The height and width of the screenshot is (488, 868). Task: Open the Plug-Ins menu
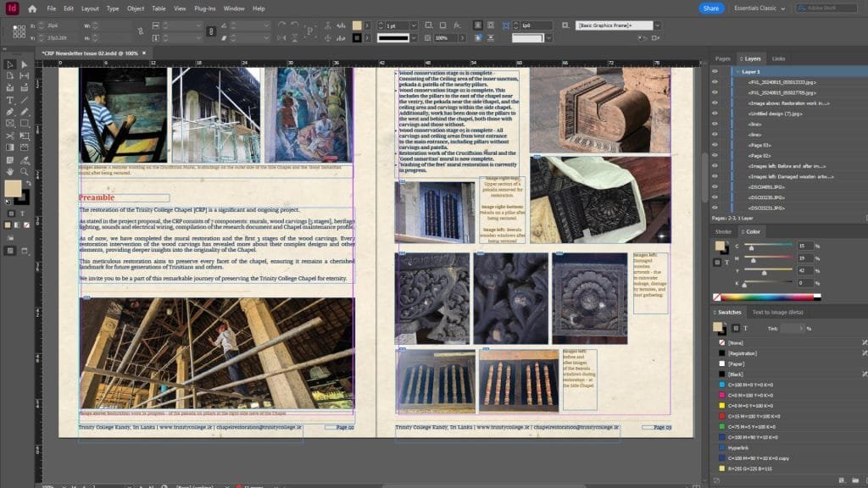[203, 8]
